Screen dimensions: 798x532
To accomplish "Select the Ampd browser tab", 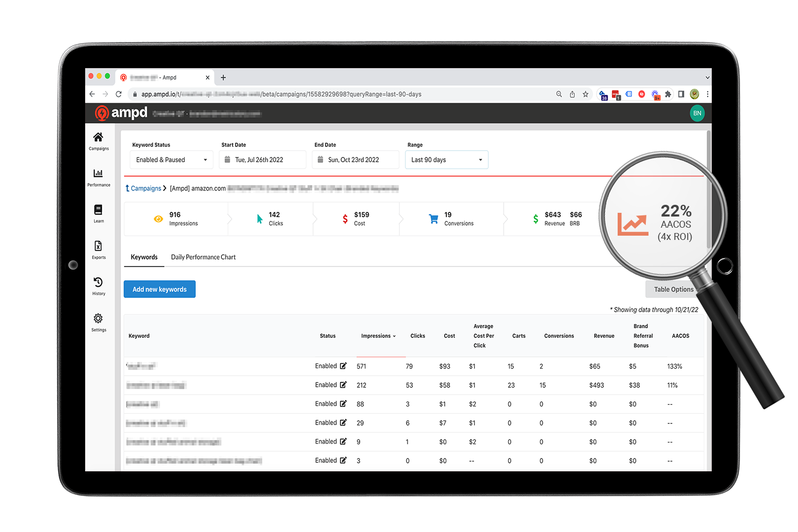I will click(x=165, y=78).
